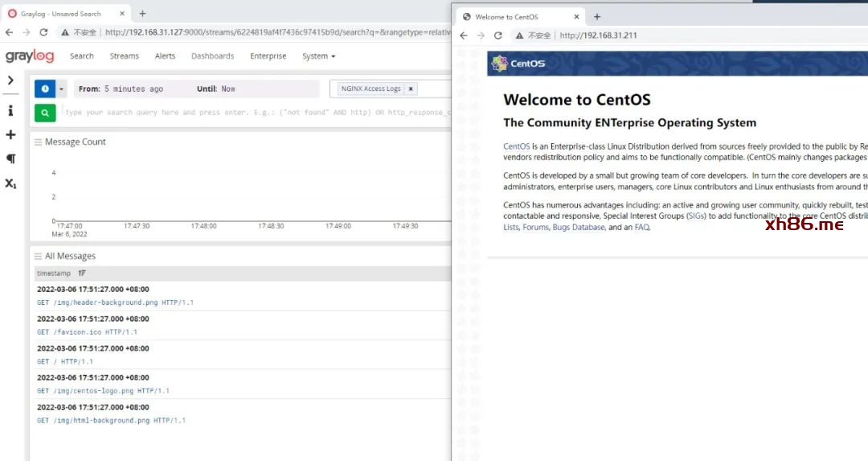Click the CentOS logo in page header

(518, 64)
